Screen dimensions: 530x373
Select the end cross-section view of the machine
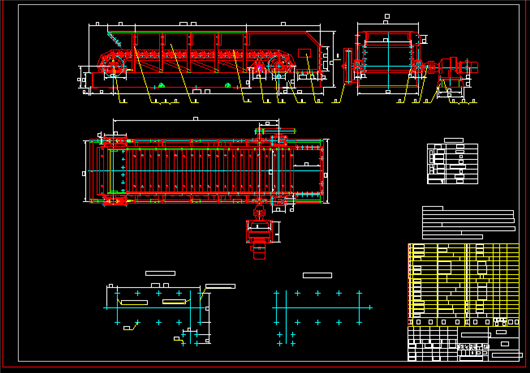coord(388,59)
